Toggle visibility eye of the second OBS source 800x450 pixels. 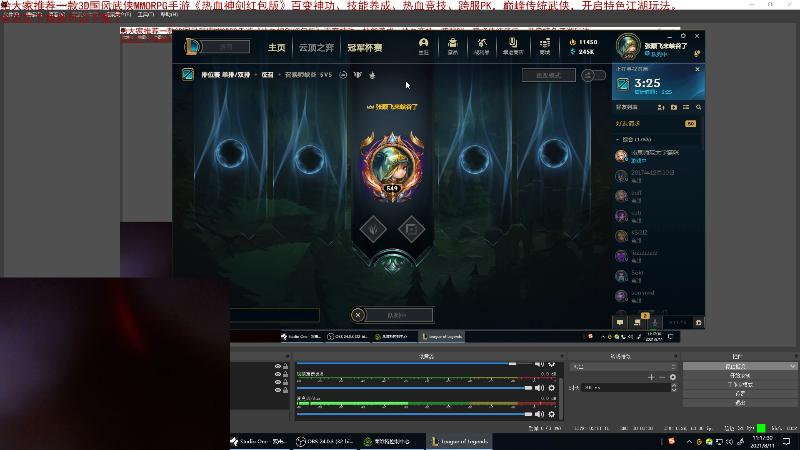coord(278,374)
